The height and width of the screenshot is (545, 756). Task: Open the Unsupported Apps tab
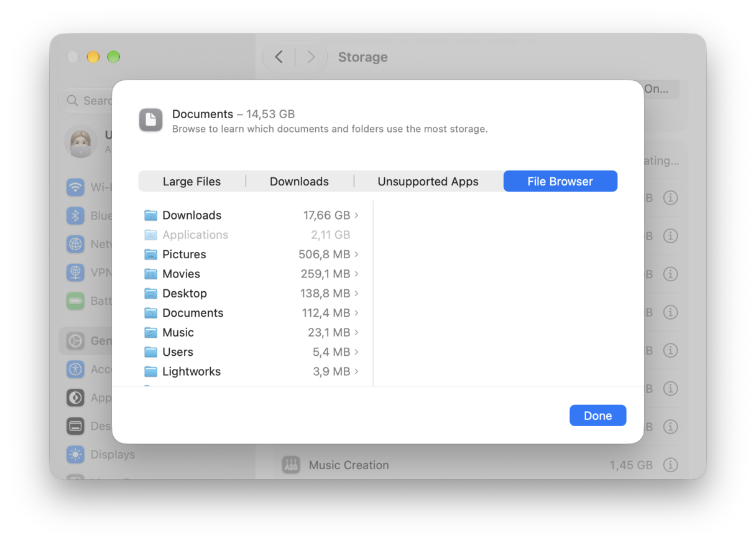(x=428, y=182)
